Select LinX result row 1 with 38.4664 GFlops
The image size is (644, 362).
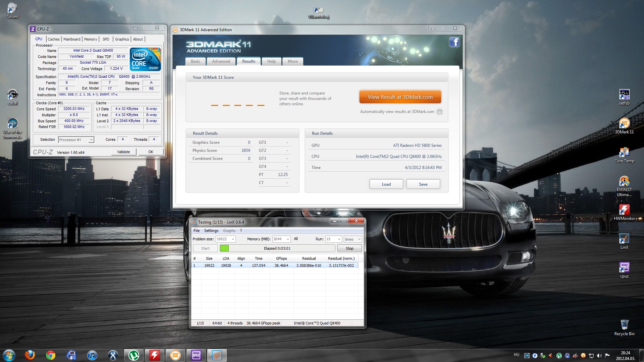tap(275, 265)
